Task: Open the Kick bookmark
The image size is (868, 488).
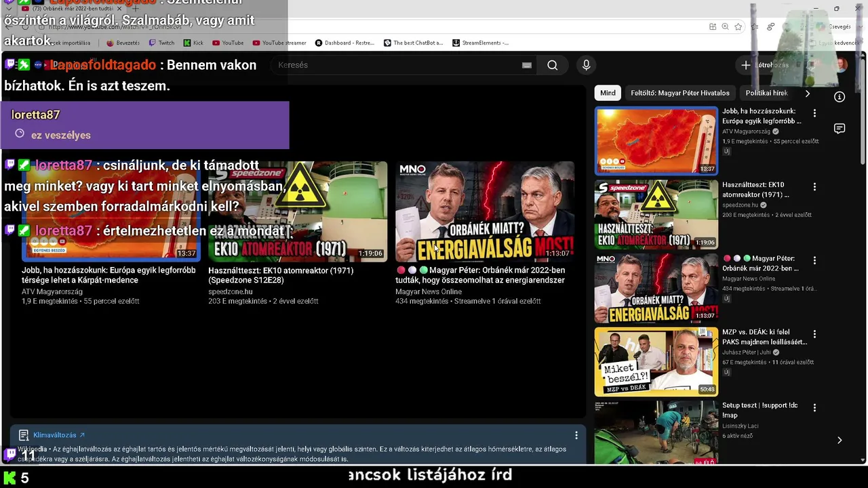Action: click(193, 43)
